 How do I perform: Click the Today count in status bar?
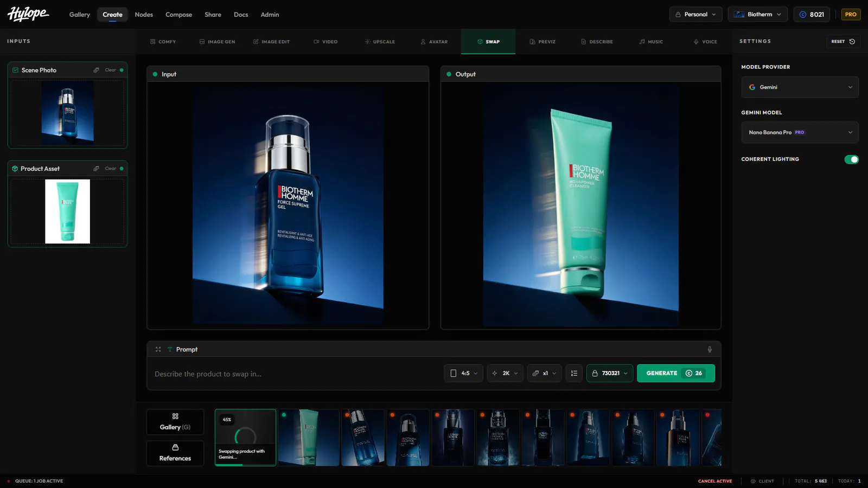[x=849, y=481]
